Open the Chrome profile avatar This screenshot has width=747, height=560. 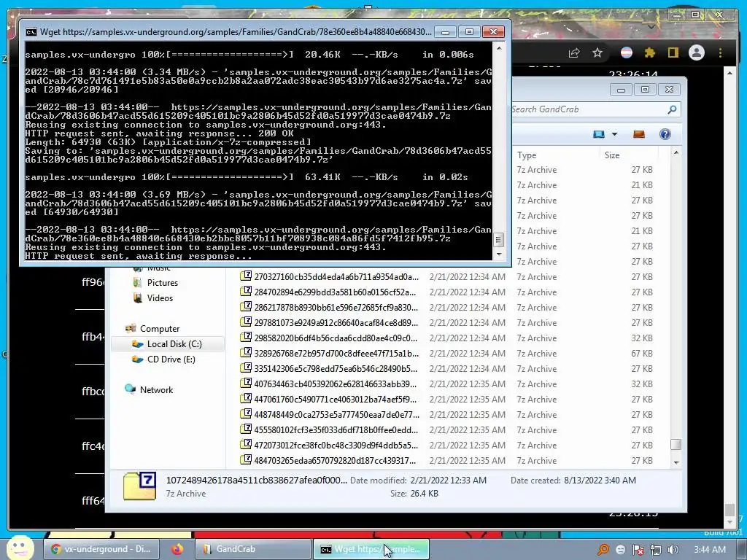click(697, 52)
